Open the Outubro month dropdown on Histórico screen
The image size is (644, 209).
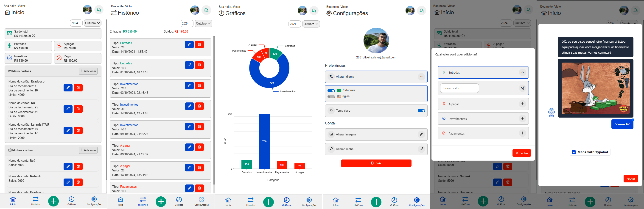click(203, 23)
